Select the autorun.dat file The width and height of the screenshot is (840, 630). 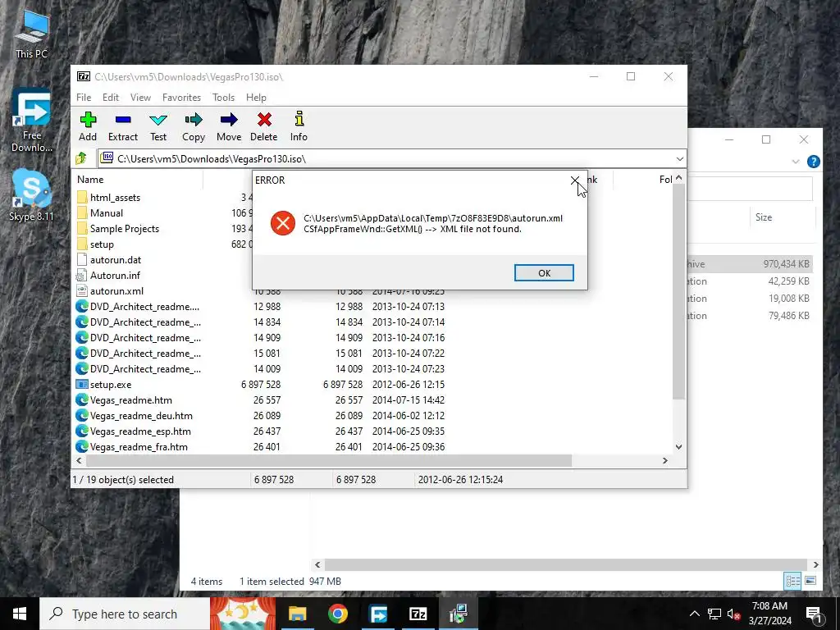(115, 260)
